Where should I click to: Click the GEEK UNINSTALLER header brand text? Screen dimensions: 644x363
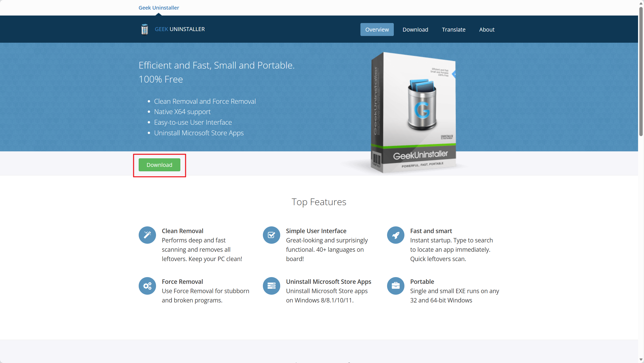tap(180, 29)
